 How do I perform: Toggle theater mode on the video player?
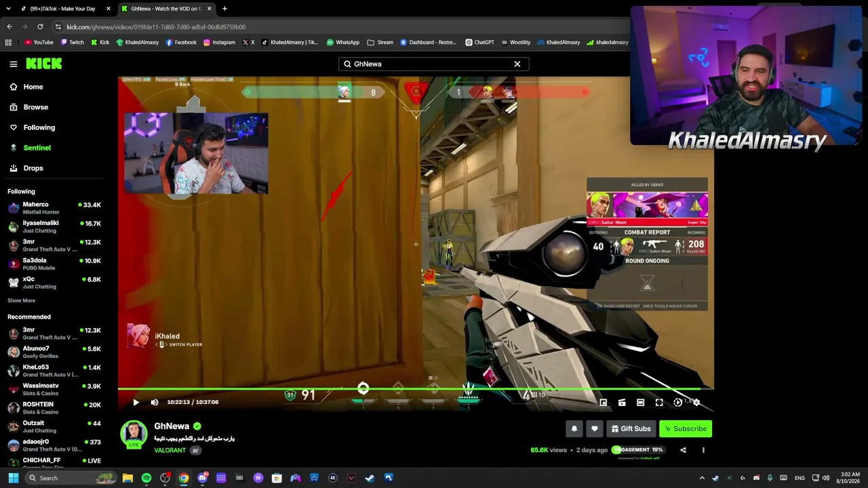(640, 403)
